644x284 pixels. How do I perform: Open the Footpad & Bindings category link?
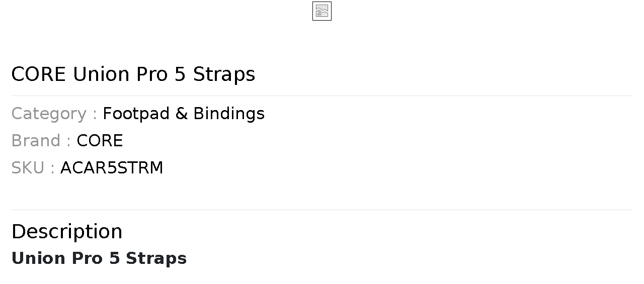(x=184, y=114)
